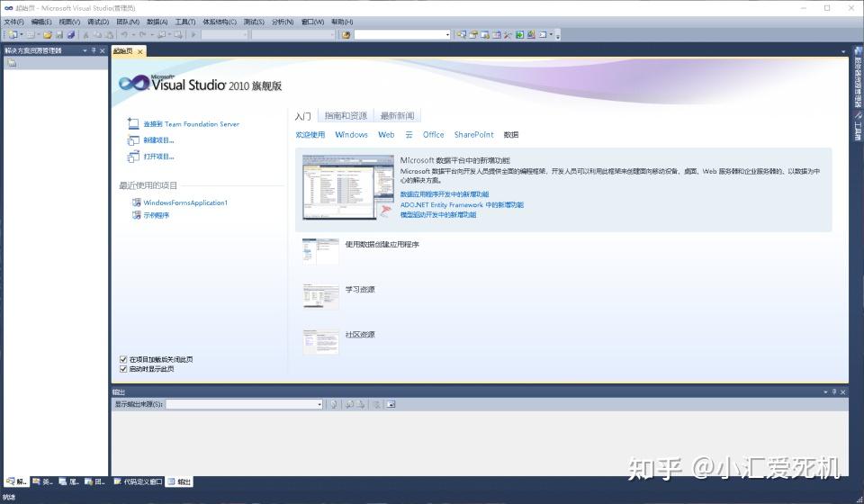
Task: Click the New Project toolbar icon
Action: point(13,34)
